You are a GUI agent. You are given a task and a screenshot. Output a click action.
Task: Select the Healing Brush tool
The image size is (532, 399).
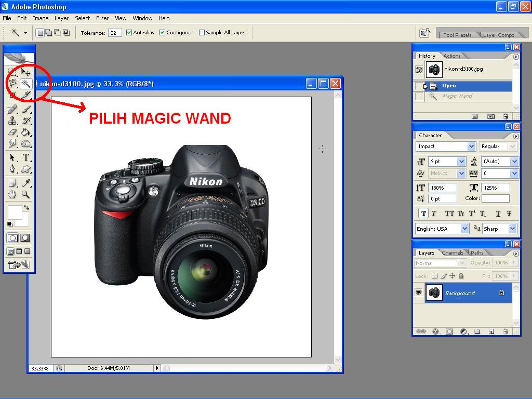click(x=12, y=109)
